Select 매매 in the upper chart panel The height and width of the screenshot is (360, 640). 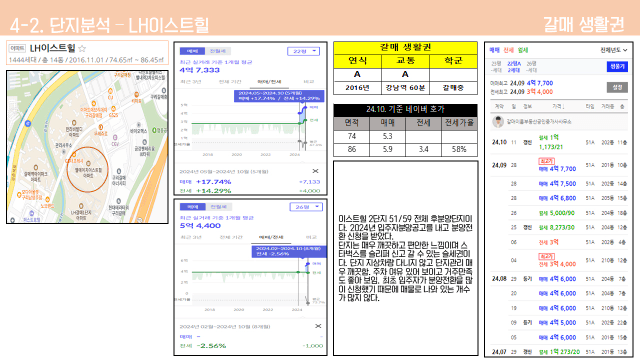[x=192, y=51]
